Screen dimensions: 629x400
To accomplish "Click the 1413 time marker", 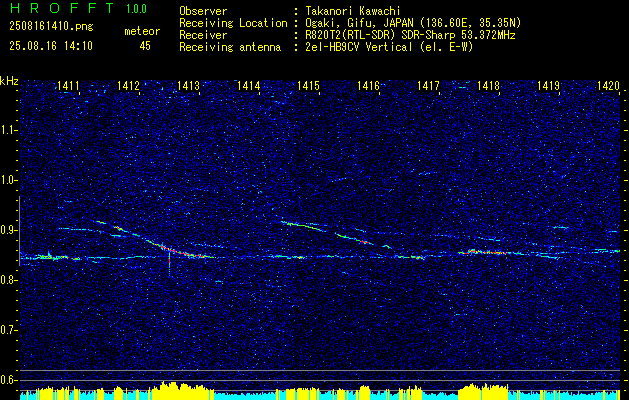I will pos(189,85).
